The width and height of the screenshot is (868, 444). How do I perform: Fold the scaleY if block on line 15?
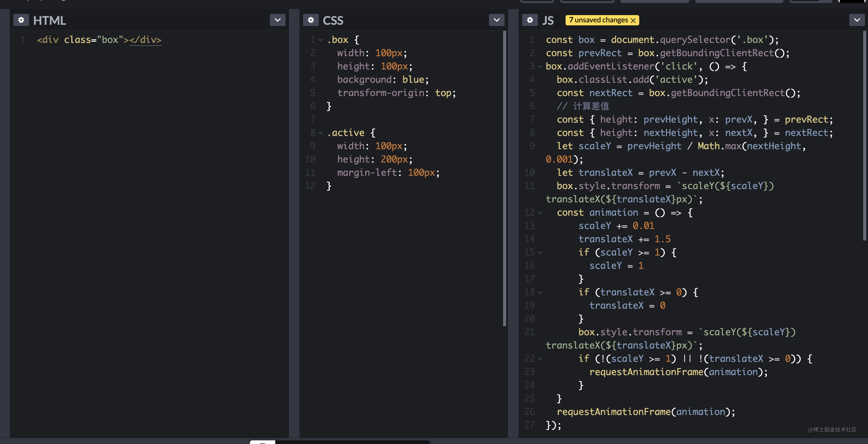click(x=539, y=253)
